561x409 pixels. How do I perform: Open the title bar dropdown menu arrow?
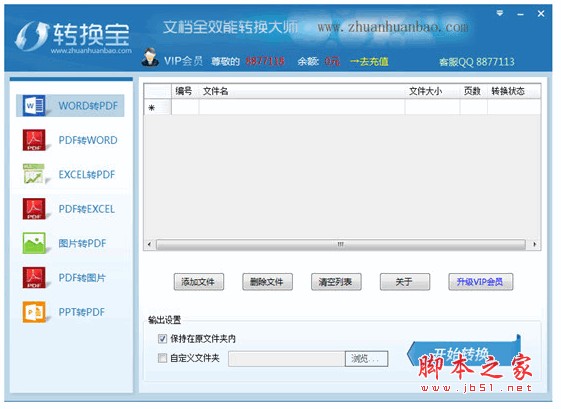click(500, 13)
